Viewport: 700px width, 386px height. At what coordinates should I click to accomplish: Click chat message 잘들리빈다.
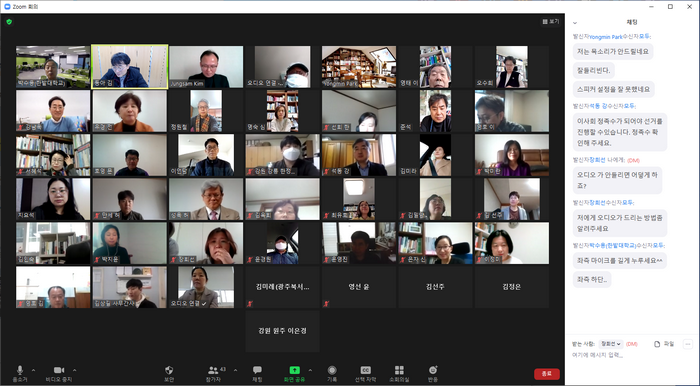point(594,70)
